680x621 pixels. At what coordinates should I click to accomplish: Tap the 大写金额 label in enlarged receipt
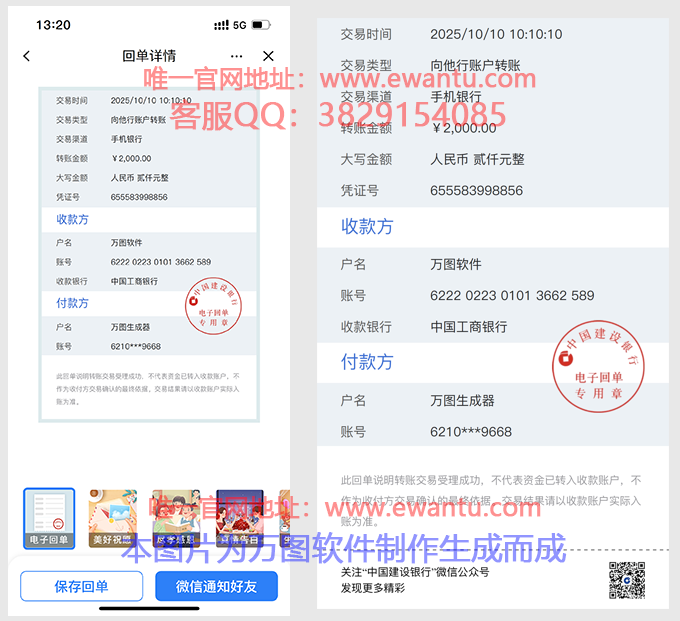pyautogui.click(x=366, y=159)
